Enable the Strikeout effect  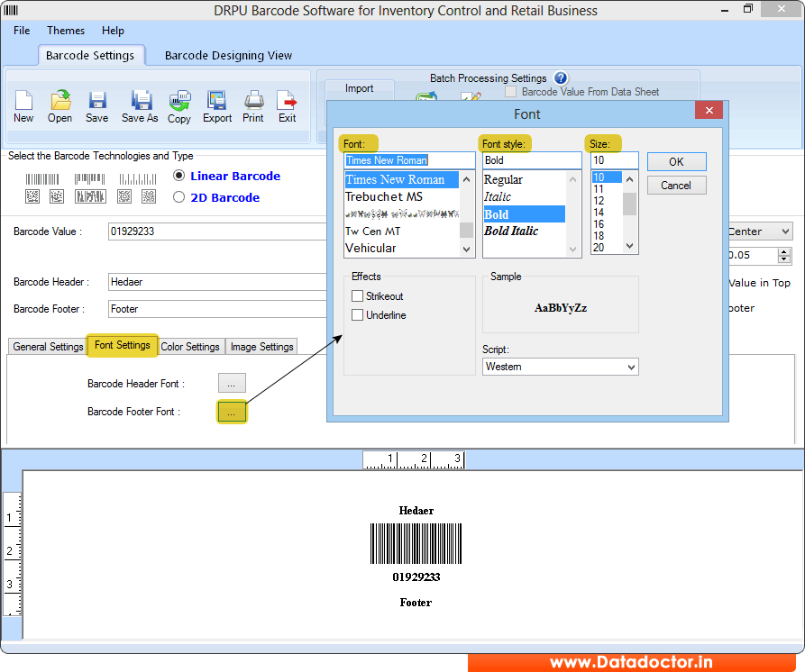tap(357, 295)
